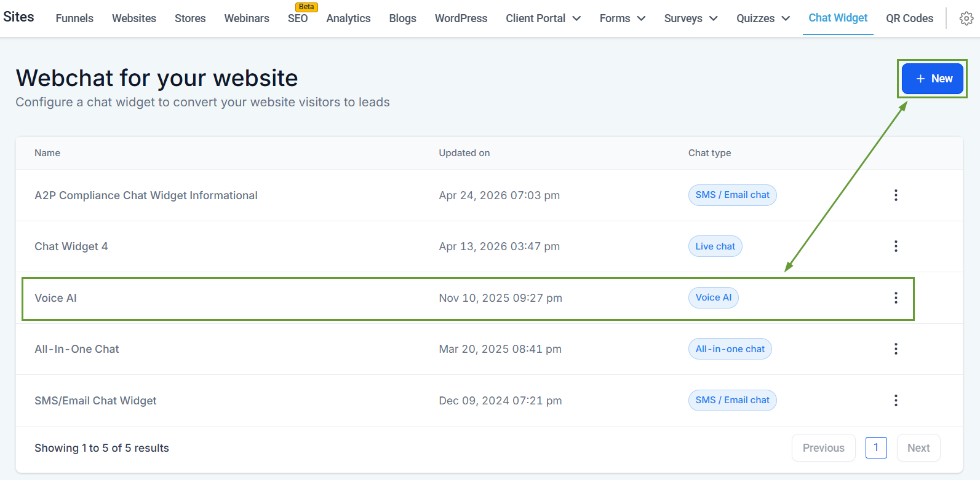Click the date Apr 13, 2026 03:47 pm
Screen dimensions: 980x480
499,246
